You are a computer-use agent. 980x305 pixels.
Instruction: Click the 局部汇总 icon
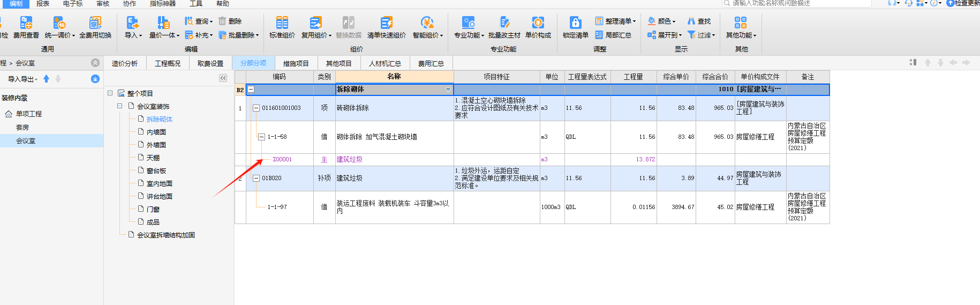[599, 35]
